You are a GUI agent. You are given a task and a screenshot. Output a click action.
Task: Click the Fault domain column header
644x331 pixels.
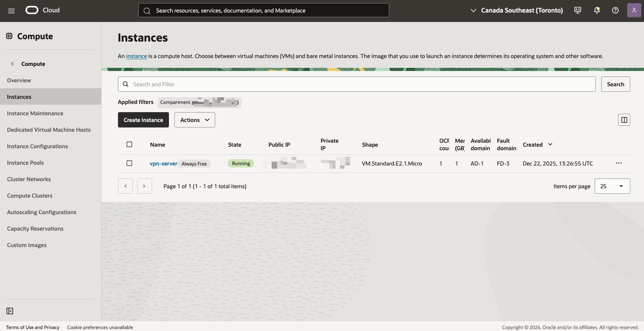506,144
